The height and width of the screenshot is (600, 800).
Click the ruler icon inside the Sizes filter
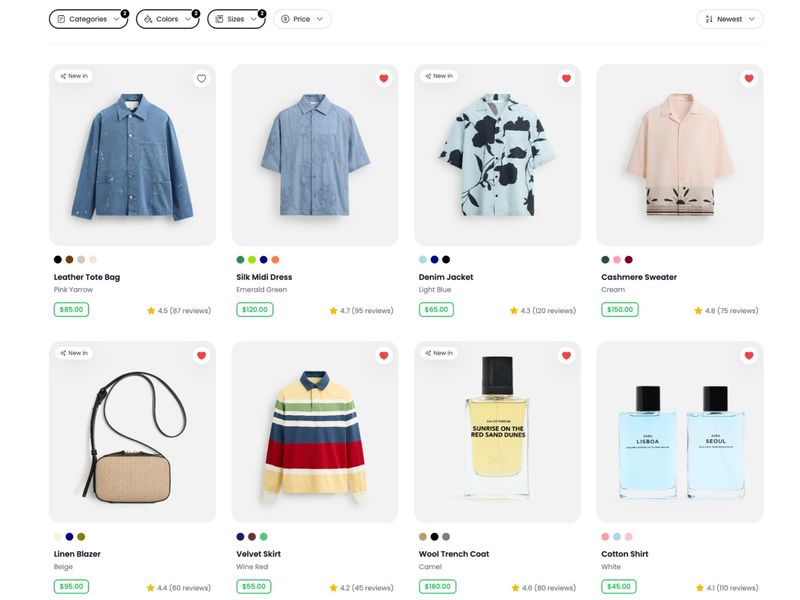(x=217, y=18)
